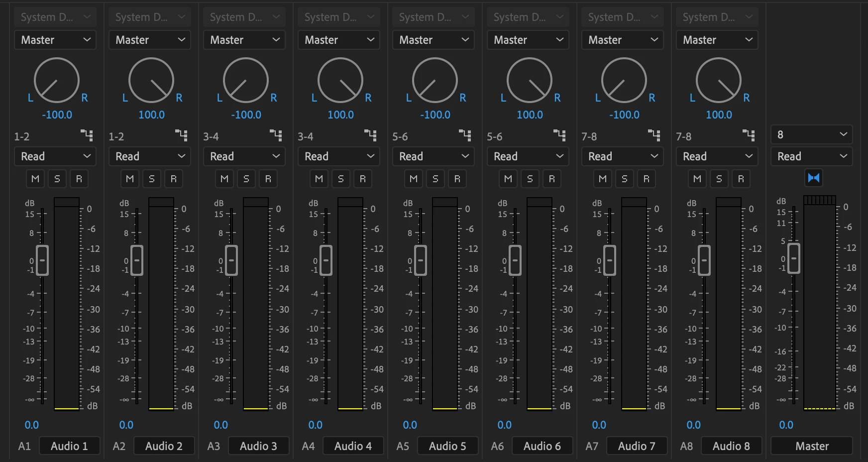This screenshot has height=462, width=868.
Task: Click the Master track name label
Action: pyautogui.click(x=812, y=446)
